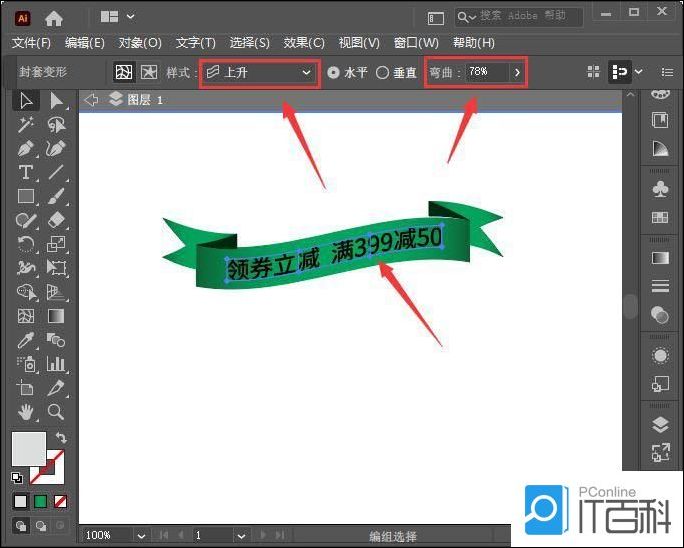Go to the Illustrator home screen
684x548 pixels.
tap(54, 18)
